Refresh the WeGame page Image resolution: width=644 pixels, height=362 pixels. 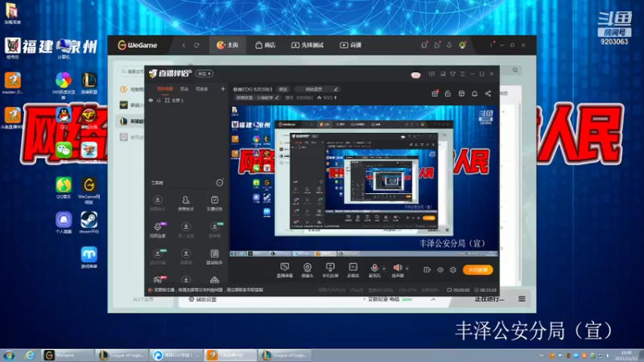point(196,45)
